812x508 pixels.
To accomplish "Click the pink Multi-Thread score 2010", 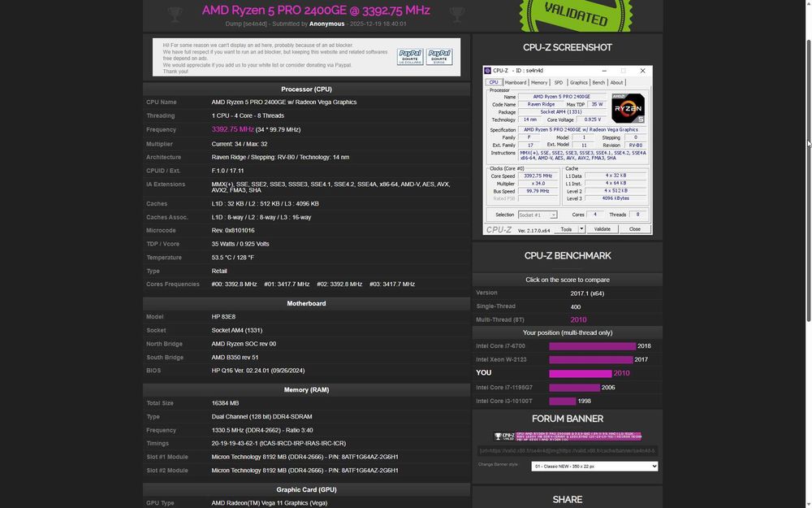I will [x=578, y=319].
